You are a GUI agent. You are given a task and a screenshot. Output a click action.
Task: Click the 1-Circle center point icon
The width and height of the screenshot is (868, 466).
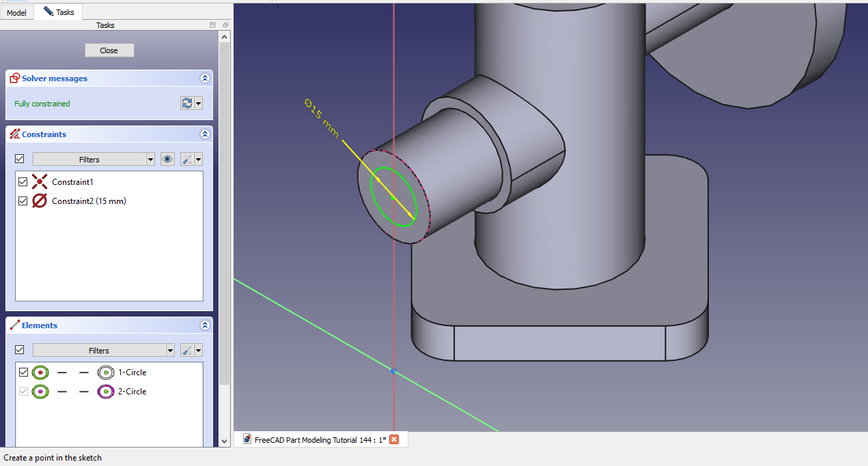coord(40,373)
